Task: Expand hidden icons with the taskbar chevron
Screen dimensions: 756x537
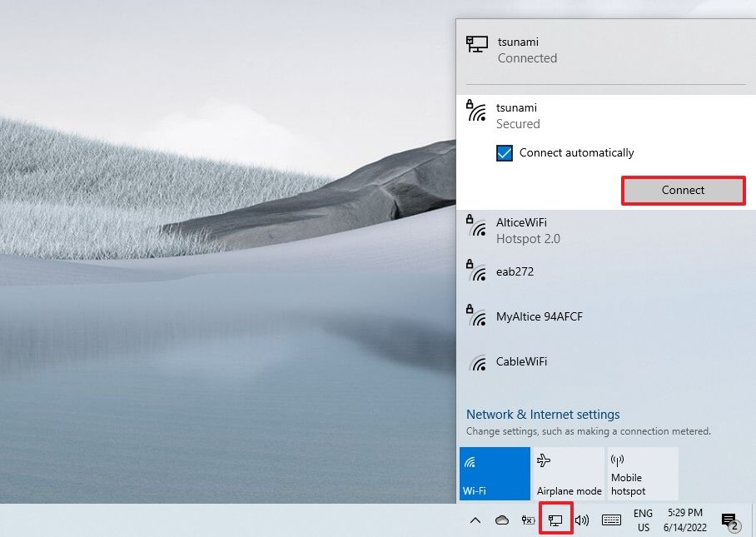Action: click(476, 520)
